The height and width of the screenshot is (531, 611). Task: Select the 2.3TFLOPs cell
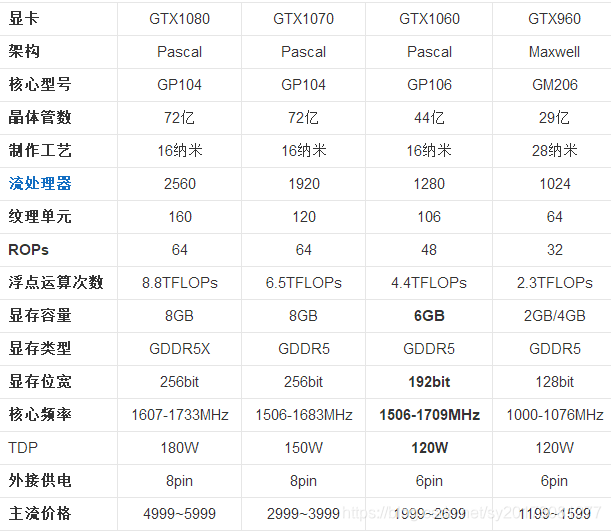[x=554, y=283]
